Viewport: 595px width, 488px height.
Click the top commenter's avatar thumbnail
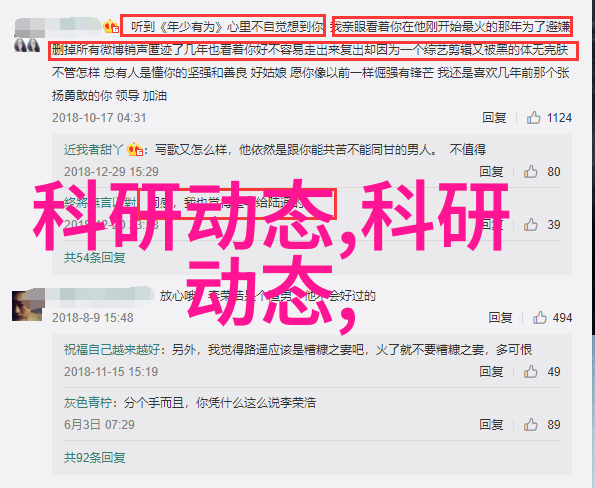point(27,45)
